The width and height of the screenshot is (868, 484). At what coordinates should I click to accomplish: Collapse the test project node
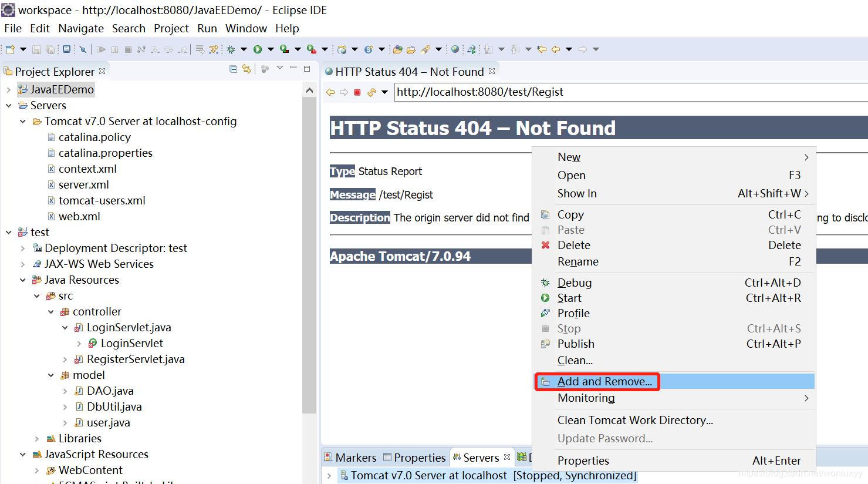coord(8,233)
